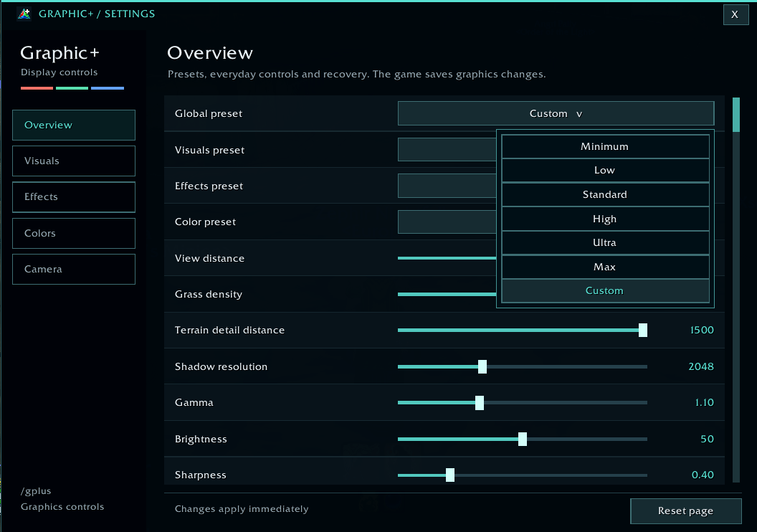
Task: Open the Colors tab
Action: 74,233
